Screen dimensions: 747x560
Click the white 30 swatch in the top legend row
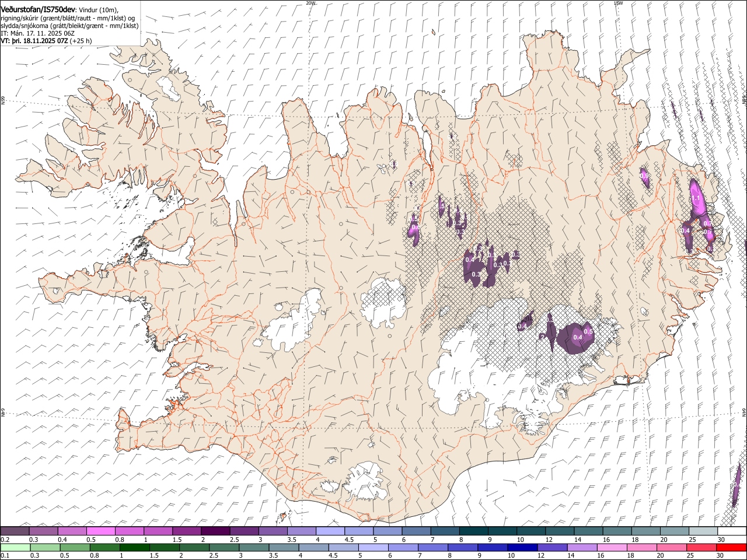[731, 531]
